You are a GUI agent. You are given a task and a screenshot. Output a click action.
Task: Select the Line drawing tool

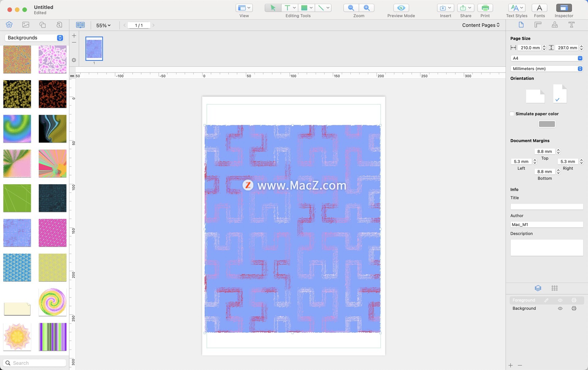coord(321,8)
